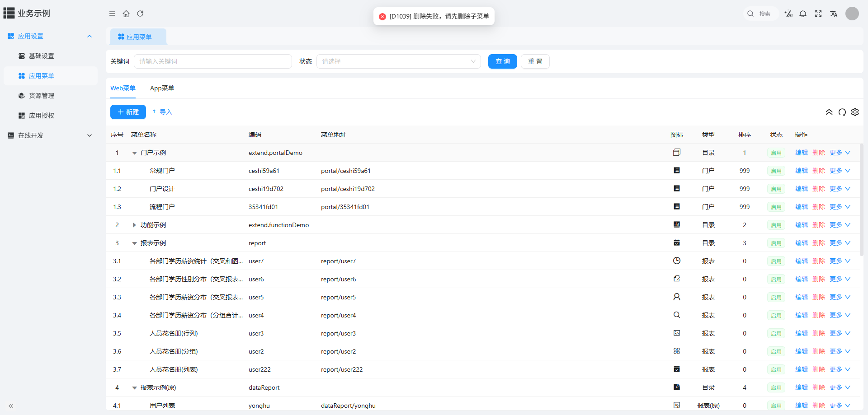Click the 关键词 keyword input field

click(x=213, y=61)
